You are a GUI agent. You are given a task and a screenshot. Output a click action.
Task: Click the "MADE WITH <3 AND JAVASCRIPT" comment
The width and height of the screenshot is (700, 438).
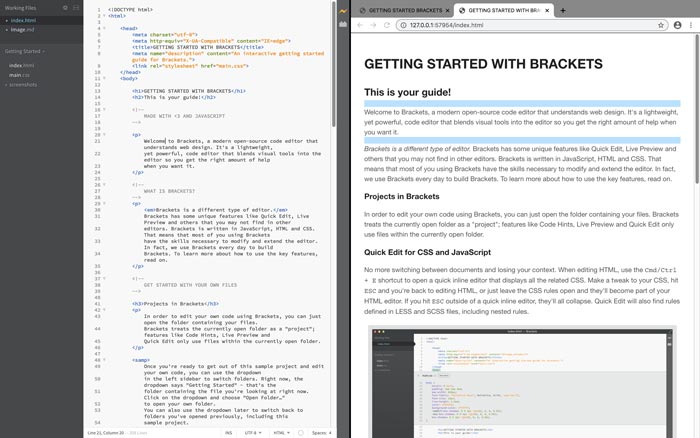pos(184,116)
